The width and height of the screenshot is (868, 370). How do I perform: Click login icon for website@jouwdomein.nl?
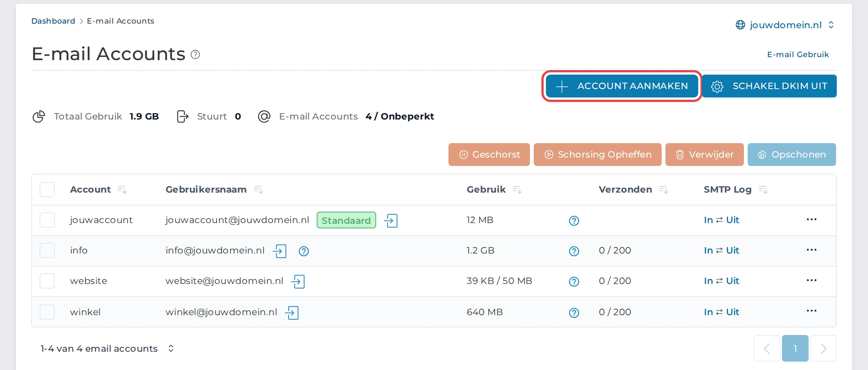click(298, 281)
